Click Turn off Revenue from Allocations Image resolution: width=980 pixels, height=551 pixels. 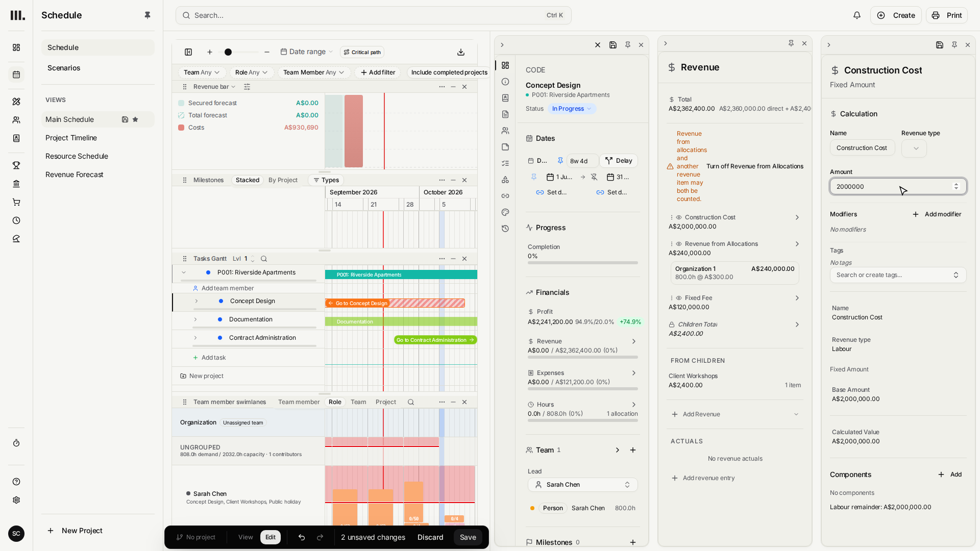[755, 166]
